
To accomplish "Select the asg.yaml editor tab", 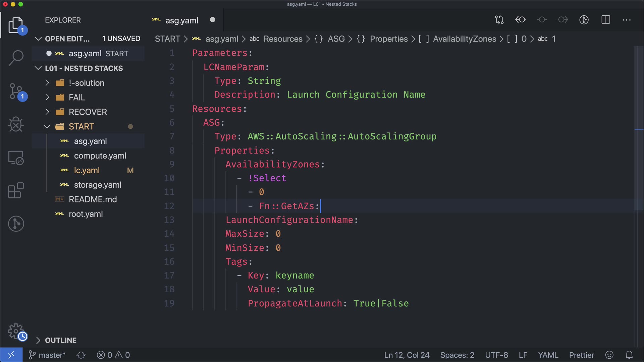I will pyautogui.click(x=181, y=20).
